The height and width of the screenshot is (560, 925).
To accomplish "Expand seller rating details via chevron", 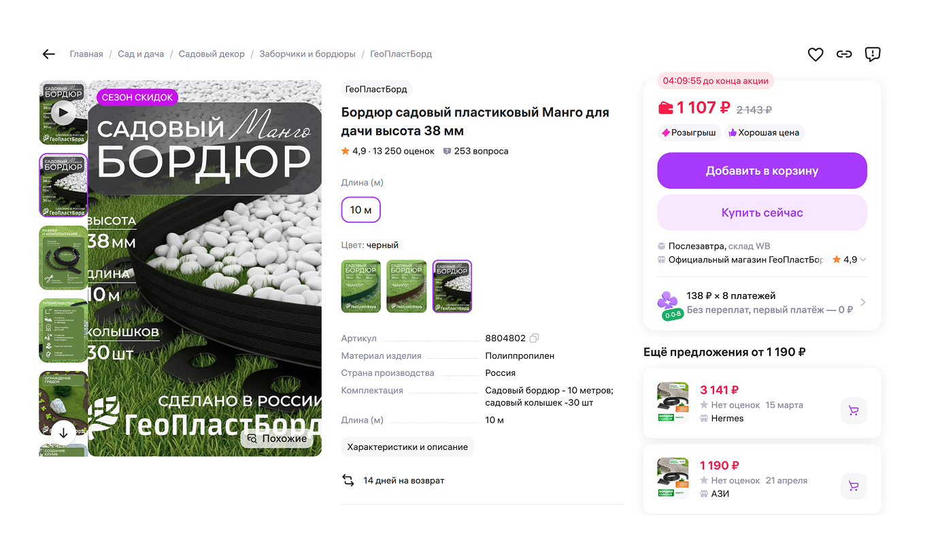I will [x=862, y=259].
